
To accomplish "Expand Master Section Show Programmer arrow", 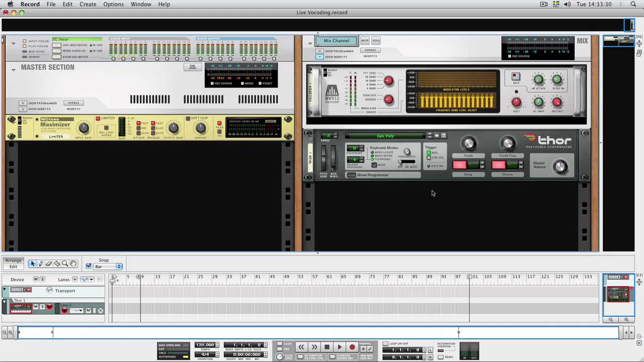I will (23, 103).
